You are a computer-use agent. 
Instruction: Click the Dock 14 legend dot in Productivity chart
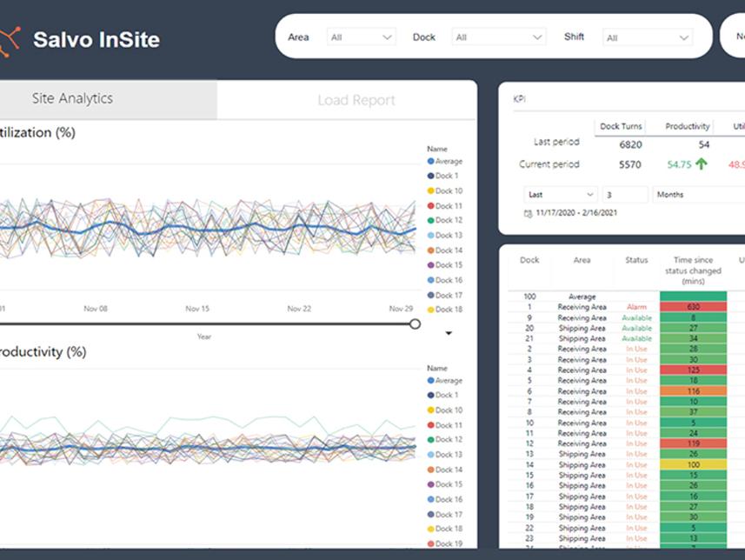[431, 470]
